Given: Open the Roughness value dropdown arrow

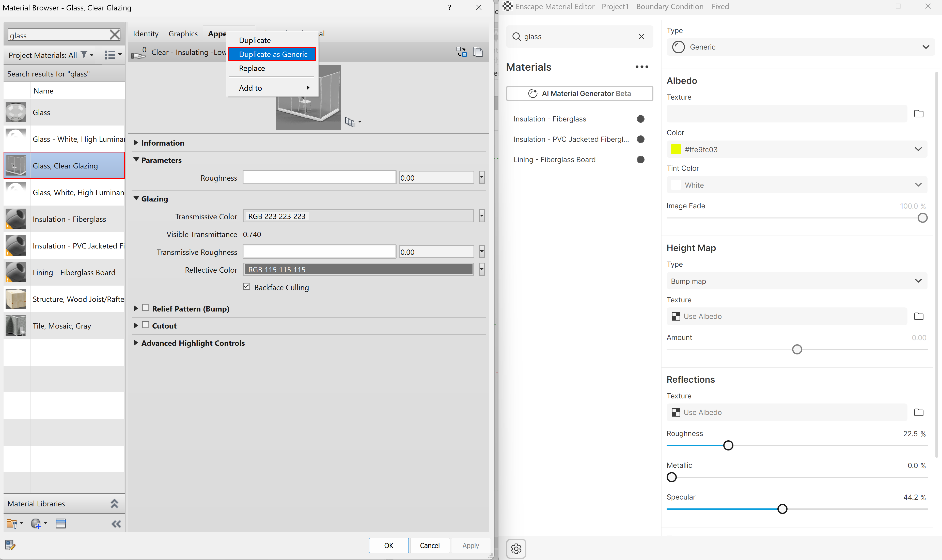Looking at the screenshot, I should [x=481, y=177].
